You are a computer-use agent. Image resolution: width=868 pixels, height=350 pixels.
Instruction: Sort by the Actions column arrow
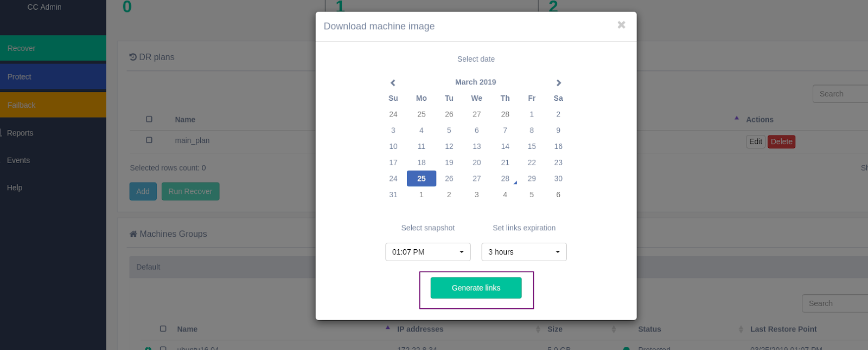pyautogui.click(x=736, y=118)
